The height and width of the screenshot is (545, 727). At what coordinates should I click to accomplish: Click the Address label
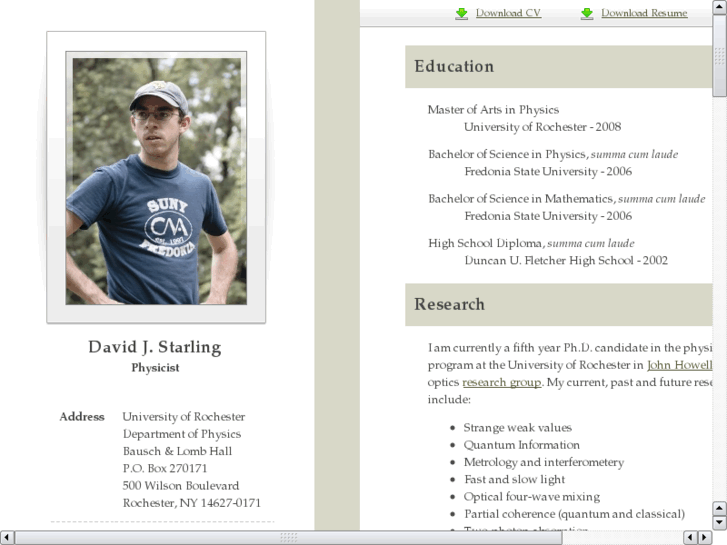pyautogui.click(x=82, y=417)
